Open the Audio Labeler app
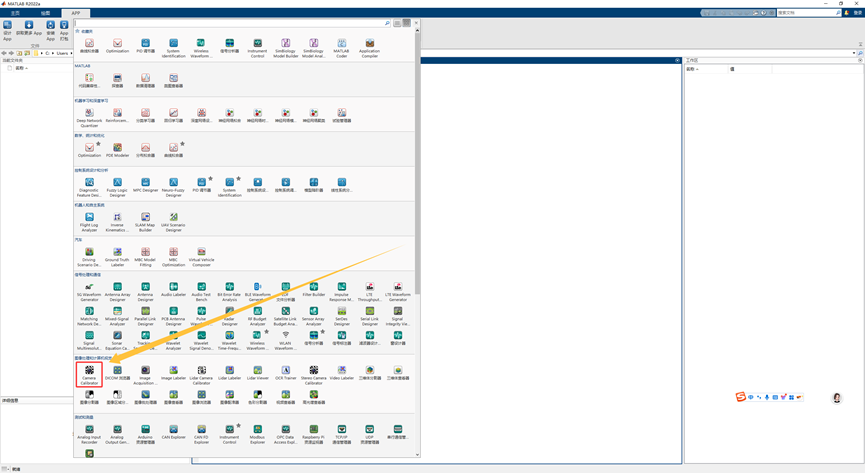Image resolution: width=865 pixels, height=473 pixels. tap(173, 289)
